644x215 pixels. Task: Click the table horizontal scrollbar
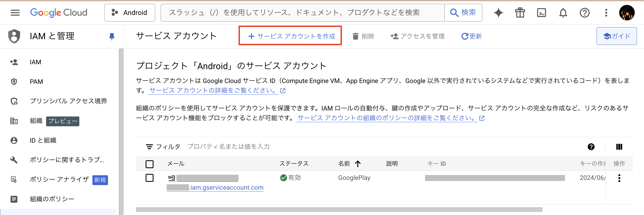click(x=339, y=210)
